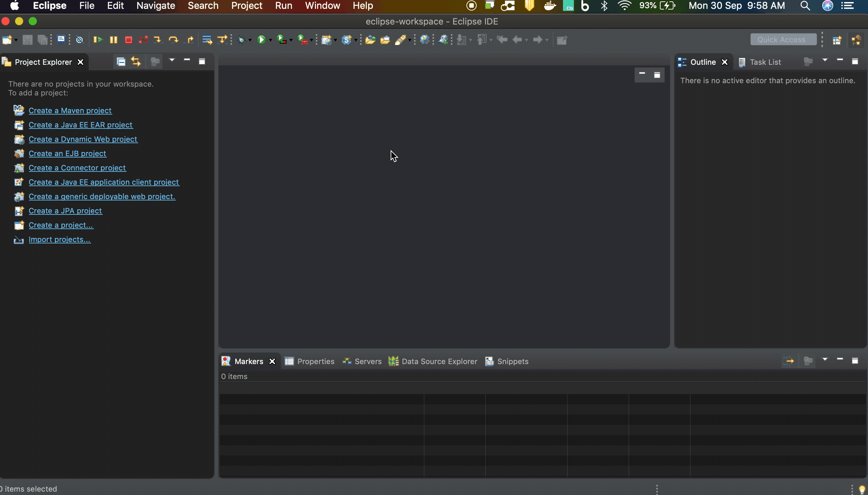Viewport: 868px width, 495px height.
Task: Open the Run menu
Action: click(284, 5)
